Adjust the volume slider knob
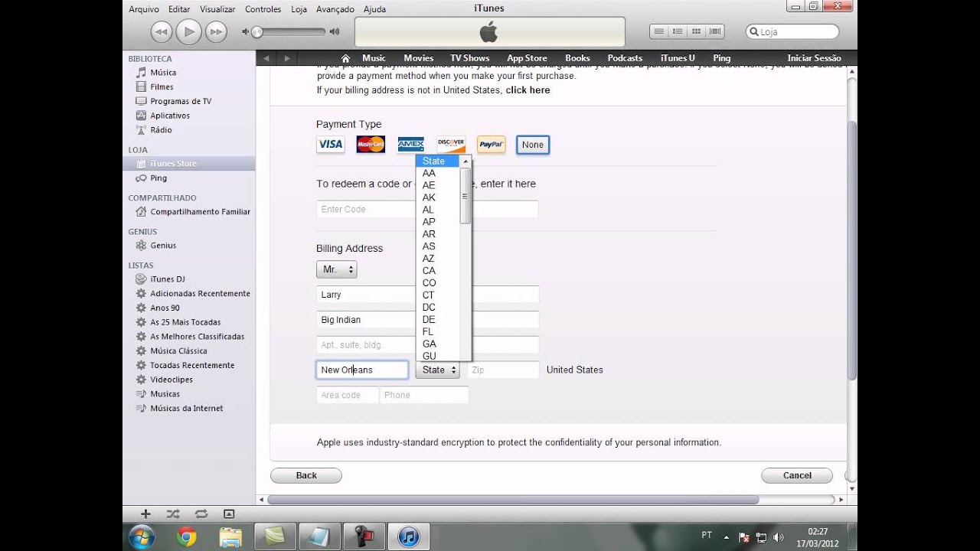980x551 pixels. click(x=257, y=31)
